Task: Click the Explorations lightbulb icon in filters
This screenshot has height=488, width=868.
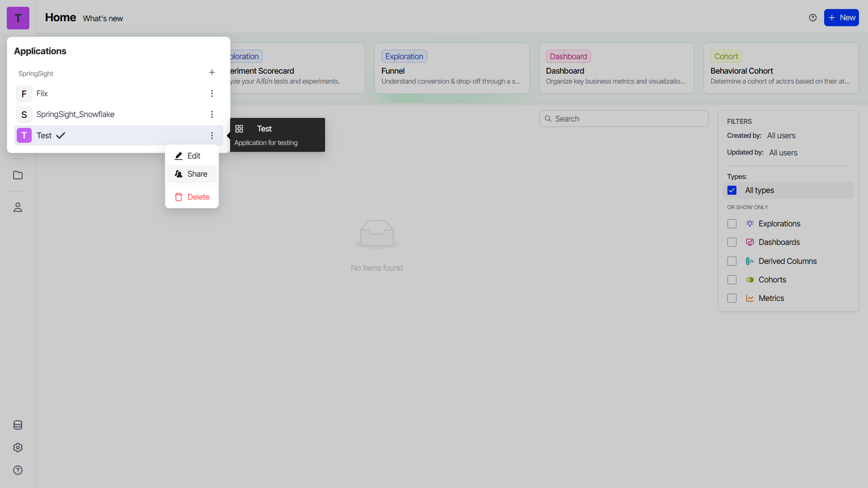Action: coord(750,224)
